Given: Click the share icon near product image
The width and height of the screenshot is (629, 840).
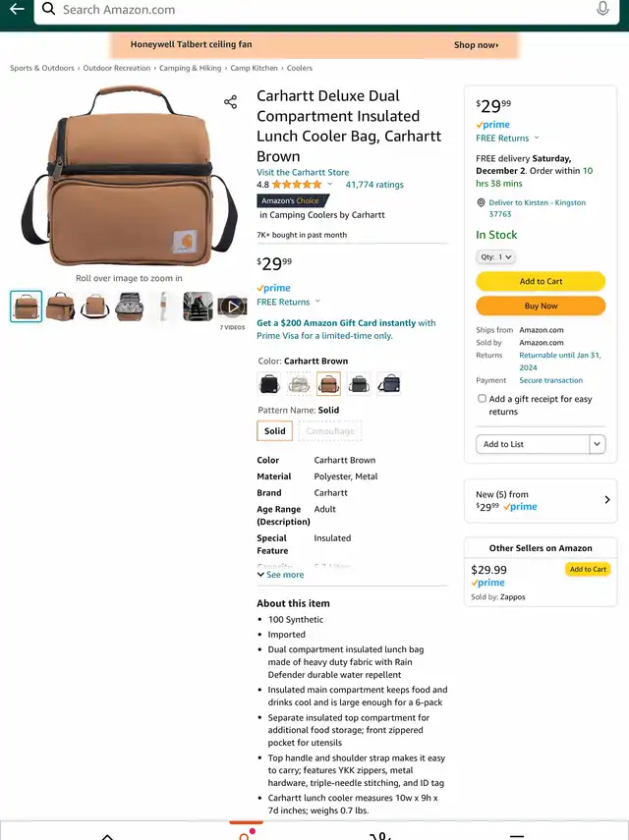Looking at the screenshot, I should point(230,102).
